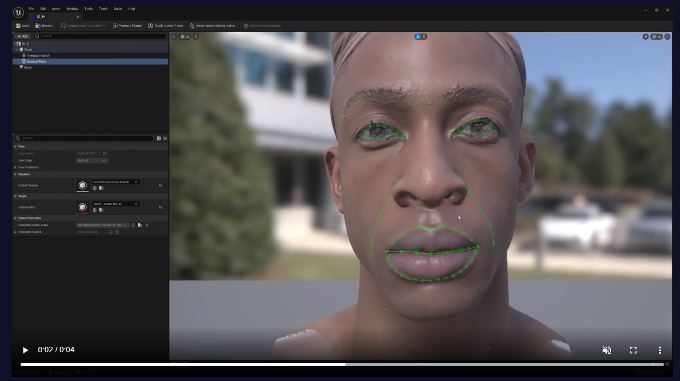
Task: Play the video
Action: pos(25,350)
